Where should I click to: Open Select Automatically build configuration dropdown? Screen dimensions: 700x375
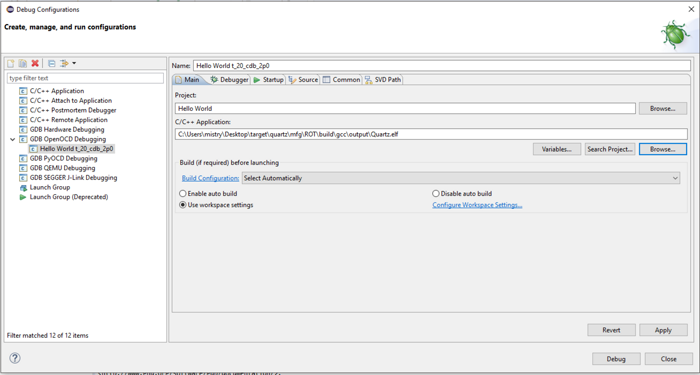click(461, 178)
